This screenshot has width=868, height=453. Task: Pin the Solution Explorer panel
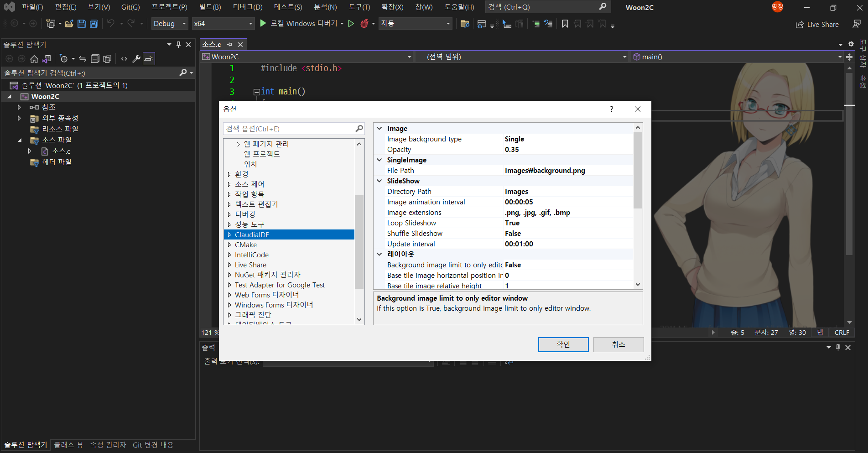(x=178, y=45)
